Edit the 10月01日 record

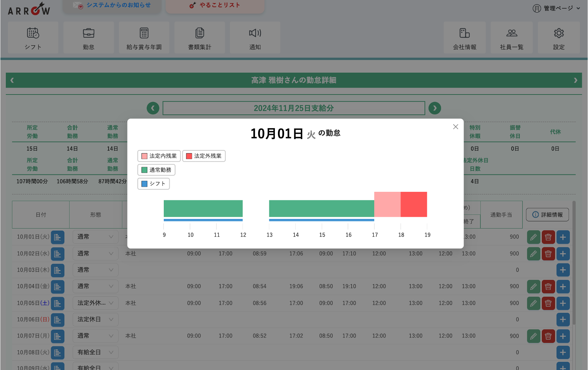(x=534, y=237)
